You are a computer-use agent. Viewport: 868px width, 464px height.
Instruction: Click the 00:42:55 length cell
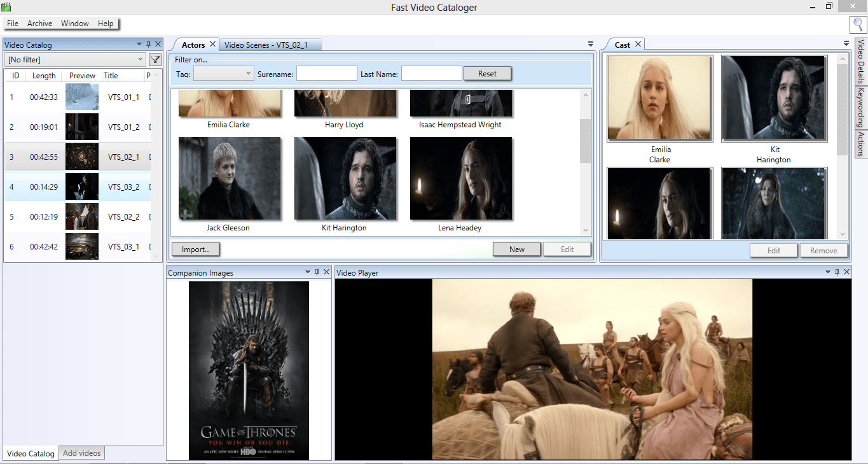coord(44,157)
